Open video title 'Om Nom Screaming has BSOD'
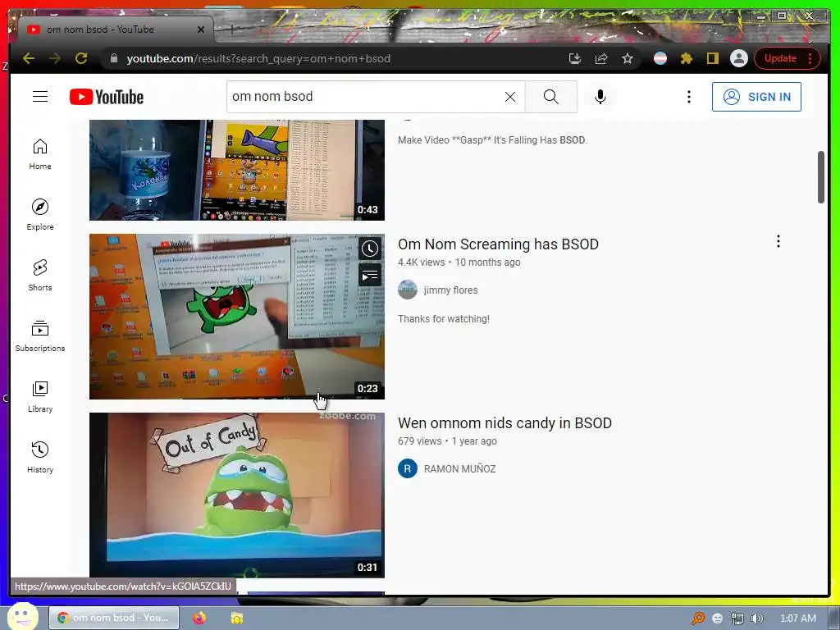The width and height of the screenshot is (840, 630). (x=498, y=244)
